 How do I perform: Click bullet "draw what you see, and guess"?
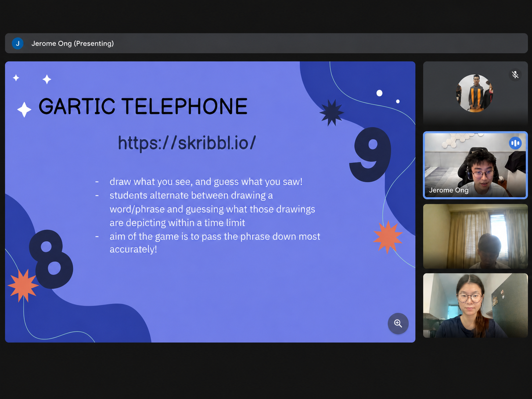coord(206,181)
